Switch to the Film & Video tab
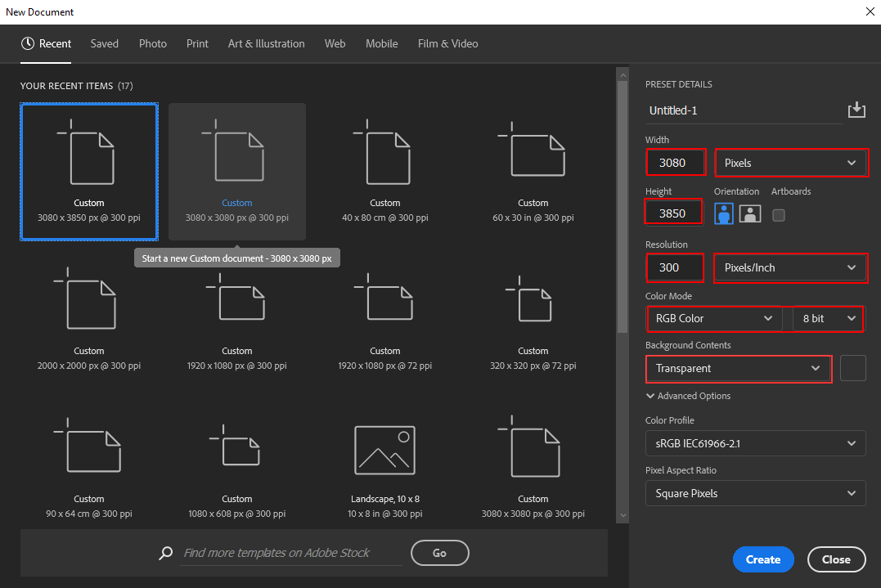881x588 pixels. click(447, 43)
